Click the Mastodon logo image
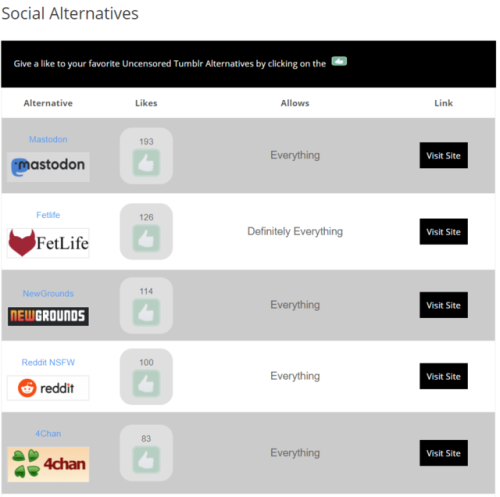The height and width of the screenshot is (497, 500). pos(48,167)
